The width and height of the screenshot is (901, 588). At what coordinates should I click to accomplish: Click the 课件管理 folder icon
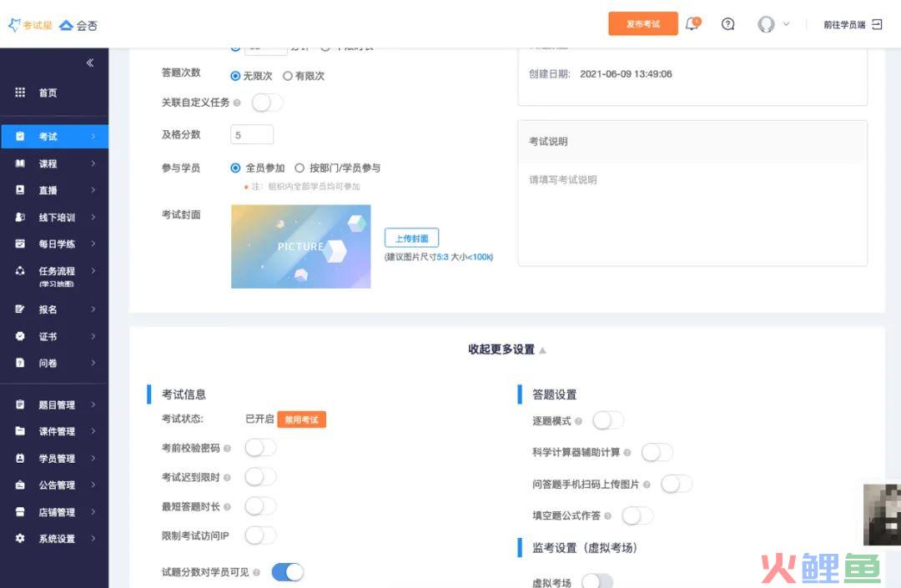coord(20,430)
